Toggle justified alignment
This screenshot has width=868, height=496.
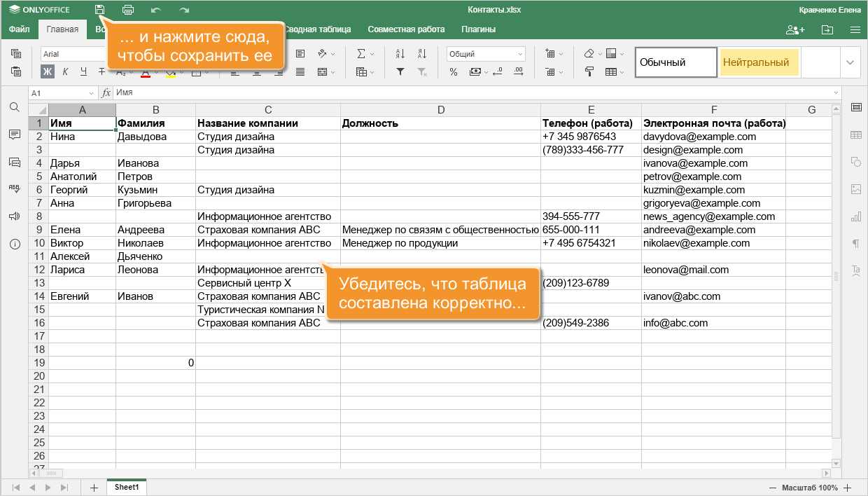click(x=300, y=71)
